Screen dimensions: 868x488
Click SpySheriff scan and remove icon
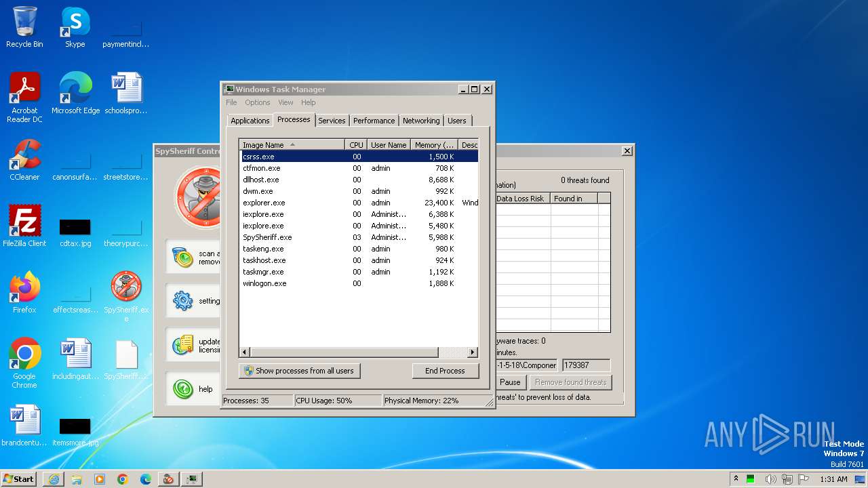183,258
